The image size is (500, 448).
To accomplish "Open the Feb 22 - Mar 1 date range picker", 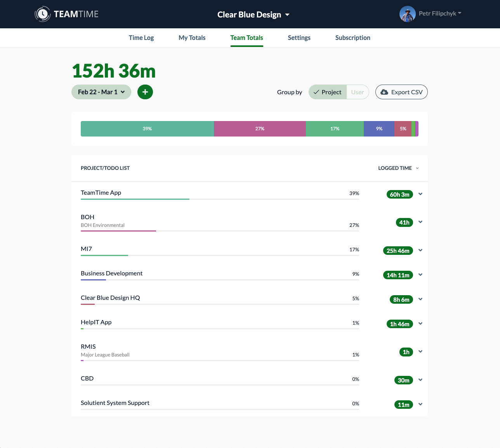I will [x=101, y=92].
